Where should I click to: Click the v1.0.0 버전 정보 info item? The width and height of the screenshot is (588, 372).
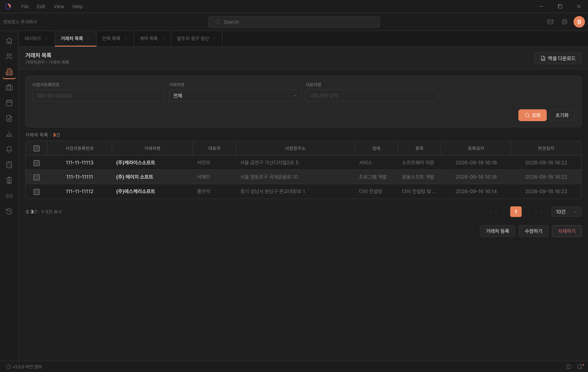tap(24, 367)
